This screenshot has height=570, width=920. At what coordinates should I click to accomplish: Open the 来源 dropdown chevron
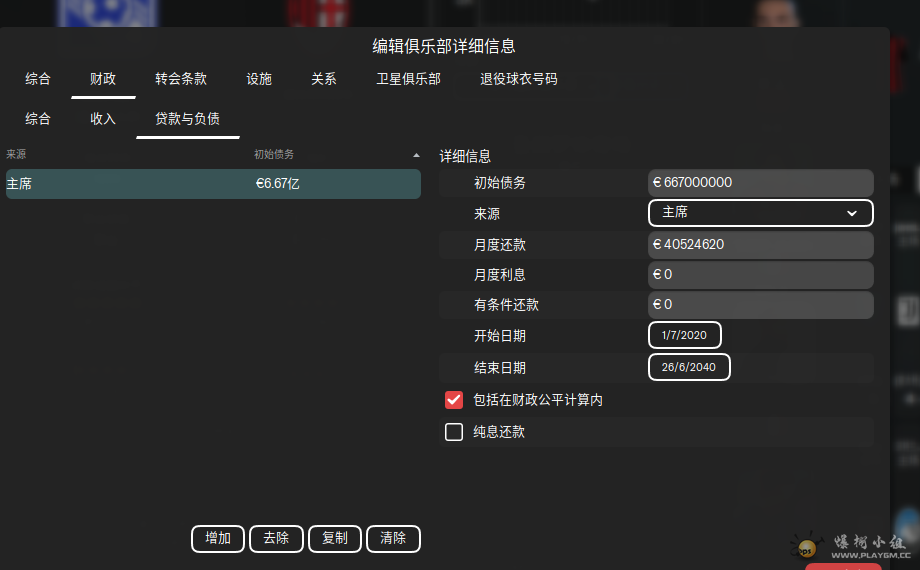pyautogui.click(x=852, y=213)
